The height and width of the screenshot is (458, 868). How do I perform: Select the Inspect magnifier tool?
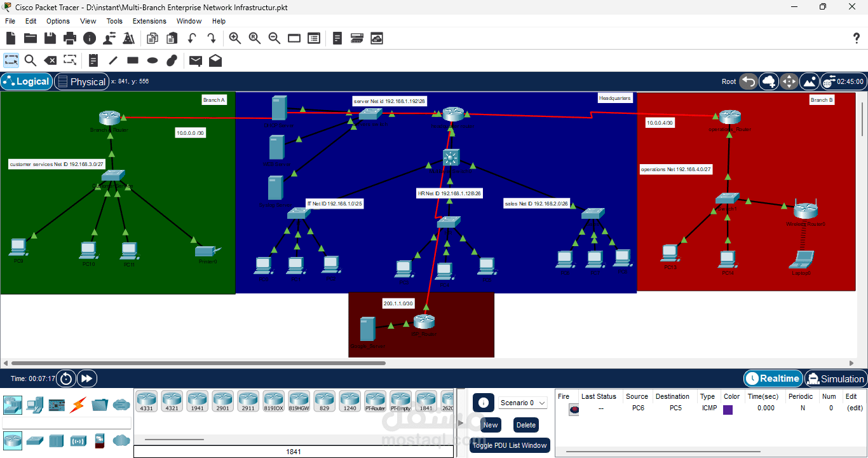(x=29, y=60)
